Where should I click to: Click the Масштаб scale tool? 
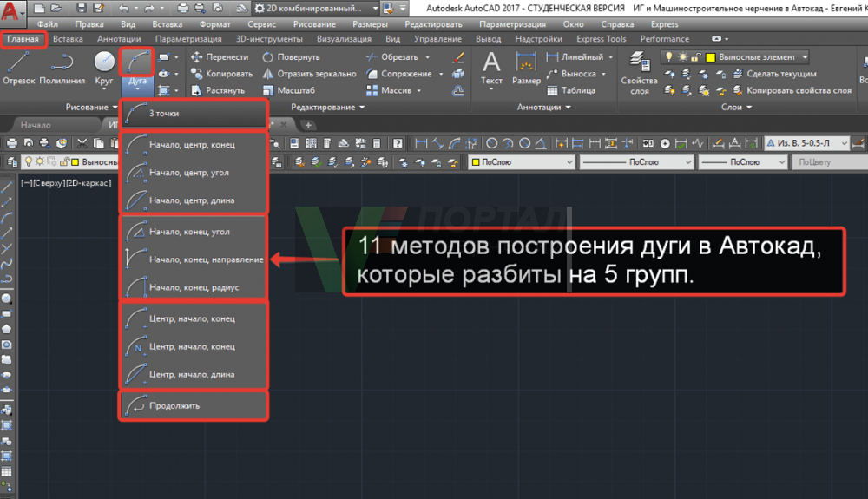point(288,90)
